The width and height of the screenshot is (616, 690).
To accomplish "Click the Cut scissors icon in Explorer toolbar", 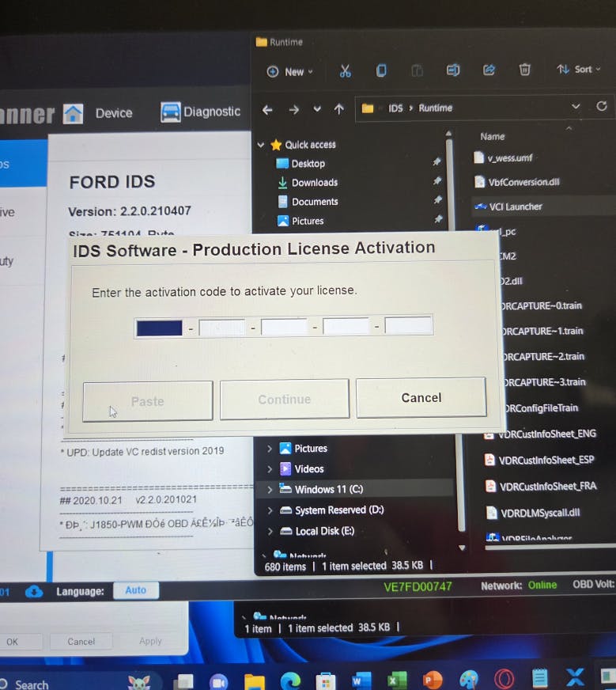I will [x=345, y=71].
